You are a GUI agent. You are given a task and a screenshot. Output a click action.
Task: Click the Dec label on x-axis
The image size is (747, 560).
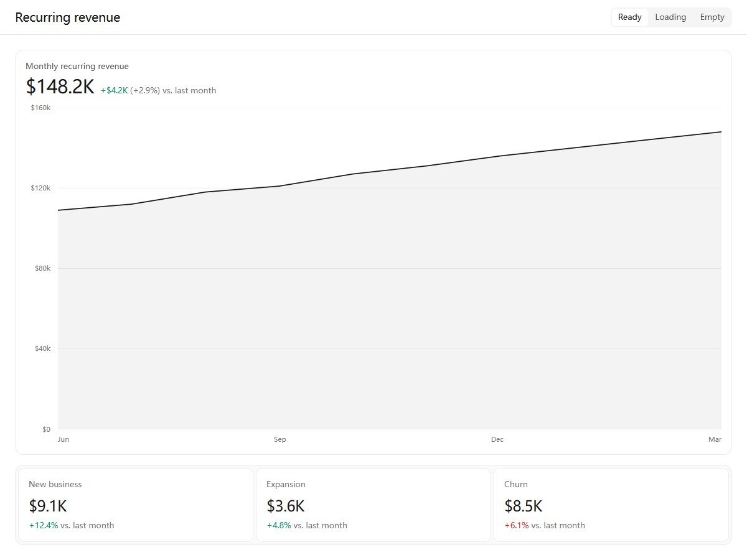497,439
